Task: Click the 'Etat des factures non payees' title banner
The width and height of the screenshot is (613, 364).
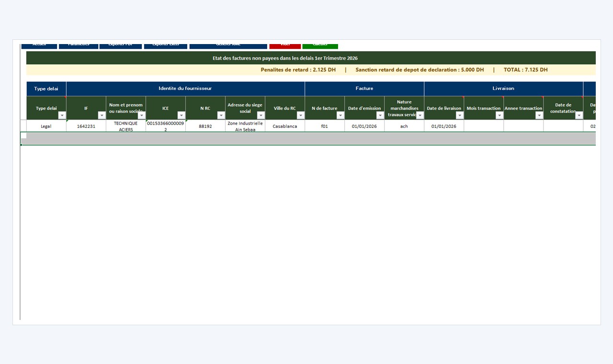Action: pos(311,58)
